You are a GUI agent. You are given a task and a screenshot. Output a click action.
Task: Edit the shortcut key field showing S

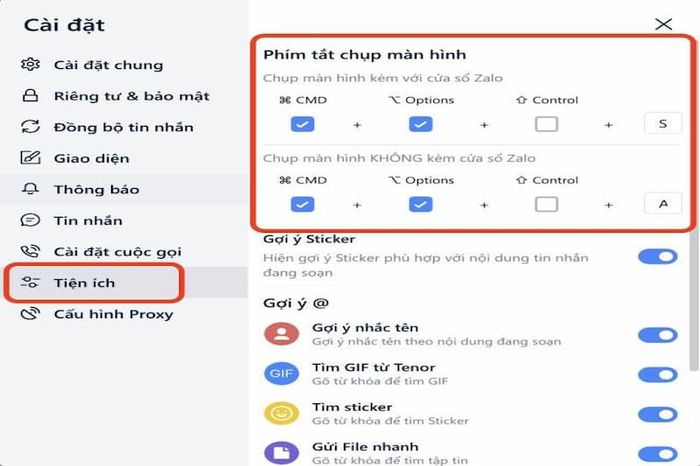coord(663,124)
